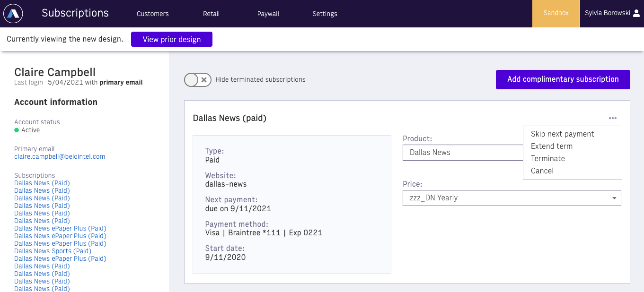Viewport: 644px width, 292px height.
Task: Pick Cancel from the actions menu
Action: pyautogui.click(x=542, y=171)
